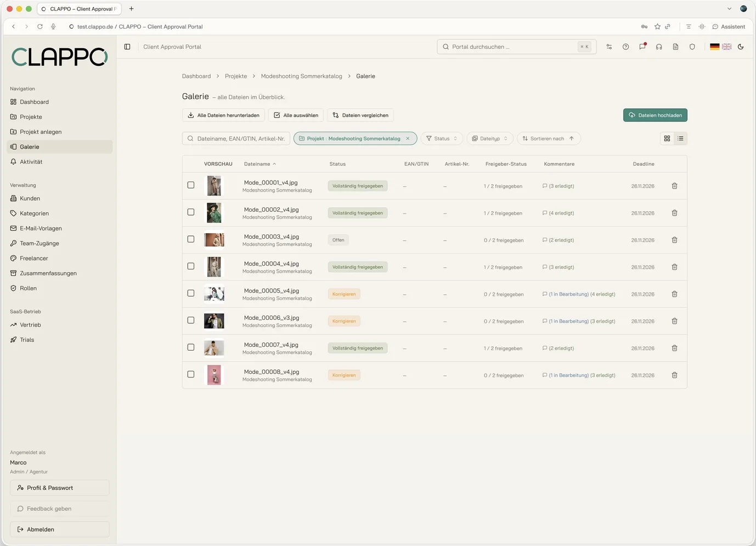The width and height of the screenshot is (756, 546).
Task: Click the Dateien hochladen button
Action: [x=655, y=115]
